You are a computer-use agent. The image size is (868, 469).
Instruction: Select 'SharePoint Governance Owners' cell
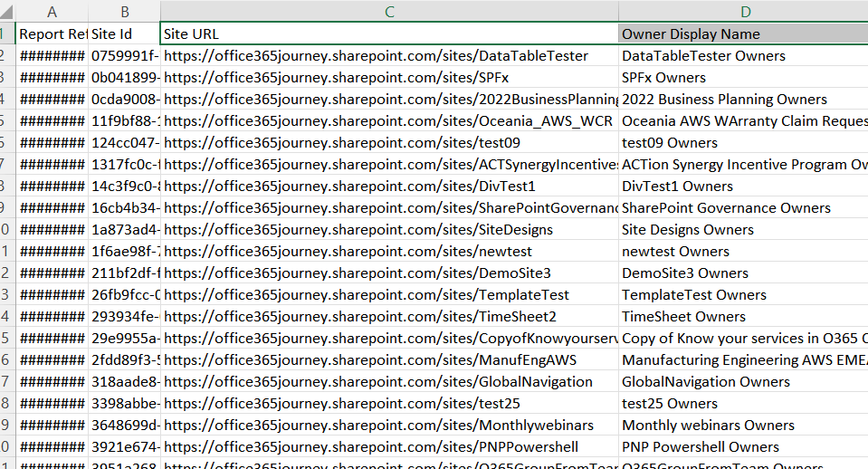[743, 207]
